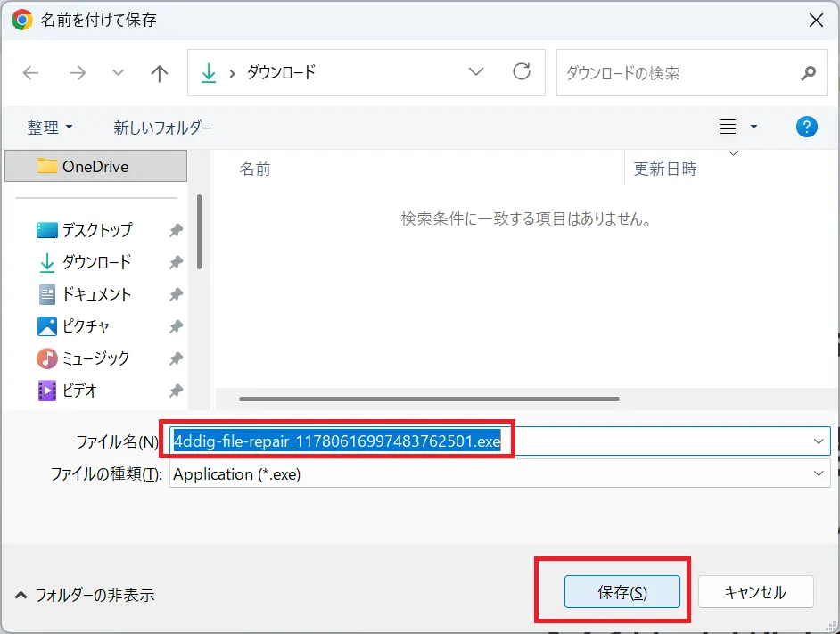Click the キャンセル button

click(755, 592)
